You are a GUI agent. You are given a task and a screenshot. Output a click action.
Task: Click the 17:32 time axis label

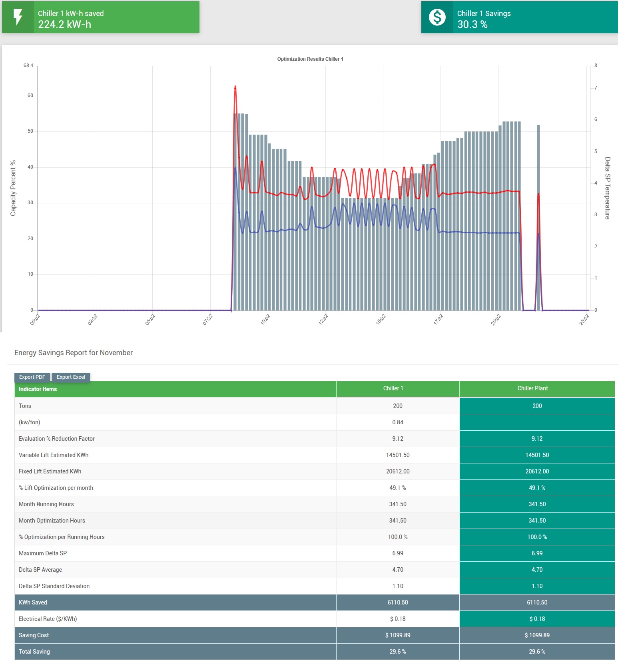[x=438, y=320]
